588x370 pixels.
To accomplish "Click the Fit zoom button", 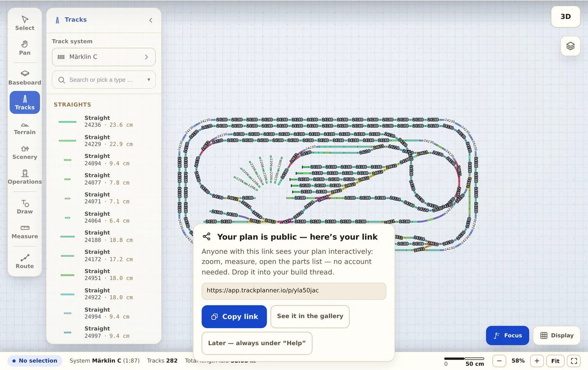I will coord(555,361).
